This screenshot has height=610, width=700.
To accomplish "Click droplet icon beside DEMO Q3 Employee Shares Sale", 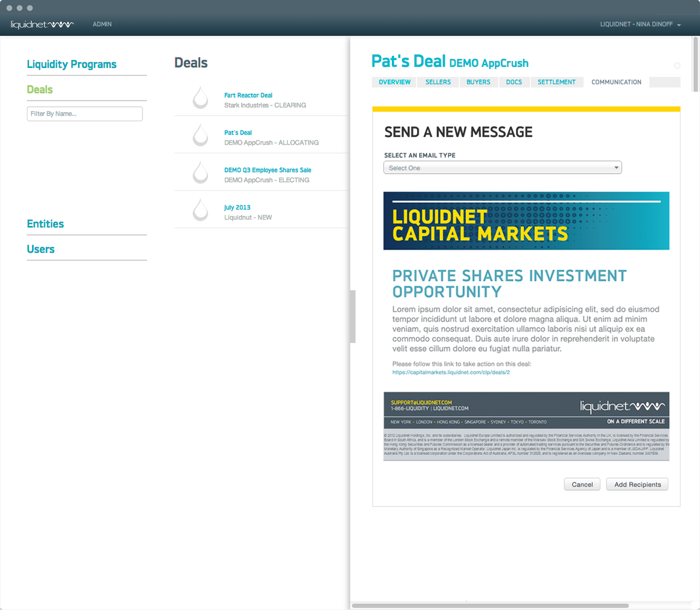I will point(200,173).
